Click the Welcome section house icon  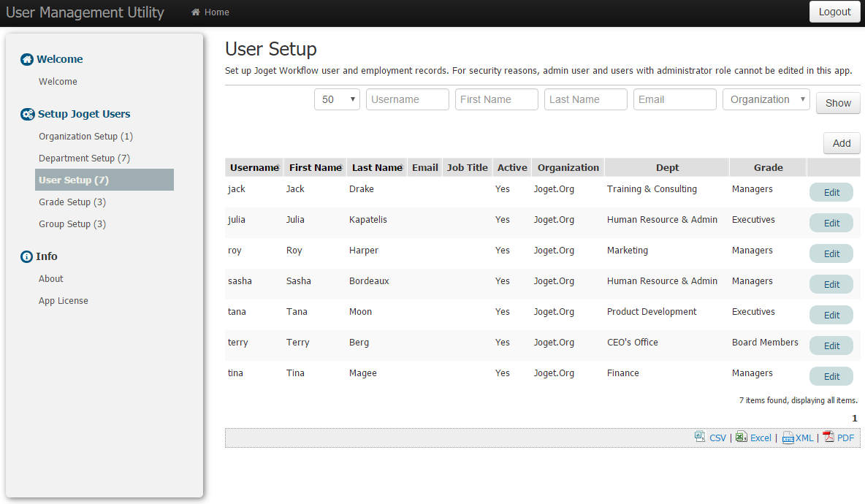pyautogui.click(x=27, y=59)
